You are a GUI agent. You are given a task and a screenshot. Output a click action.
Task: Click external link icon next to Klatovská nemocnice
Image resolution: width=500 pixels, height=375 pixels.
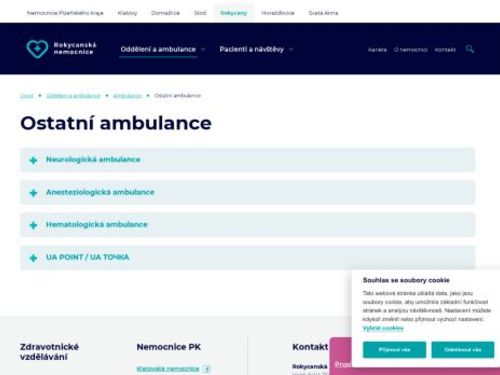[207, 369]
